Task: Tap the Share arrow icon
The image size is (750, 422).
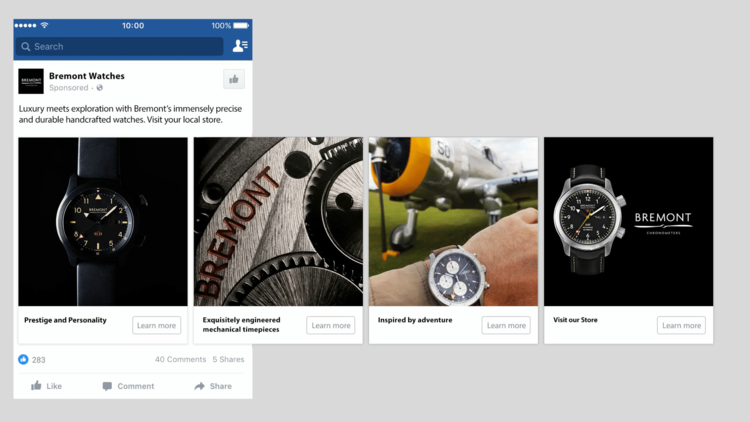Action: tap(199, 386)
